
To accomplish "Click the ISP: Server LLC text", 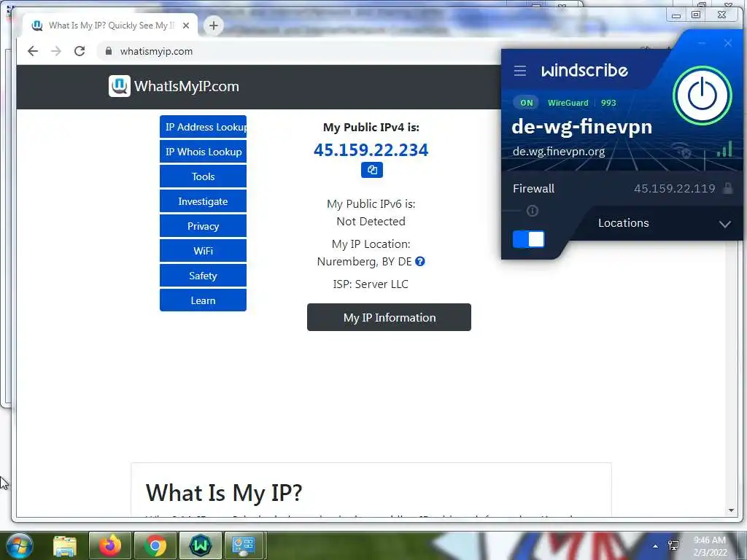I will coord(371,284).
